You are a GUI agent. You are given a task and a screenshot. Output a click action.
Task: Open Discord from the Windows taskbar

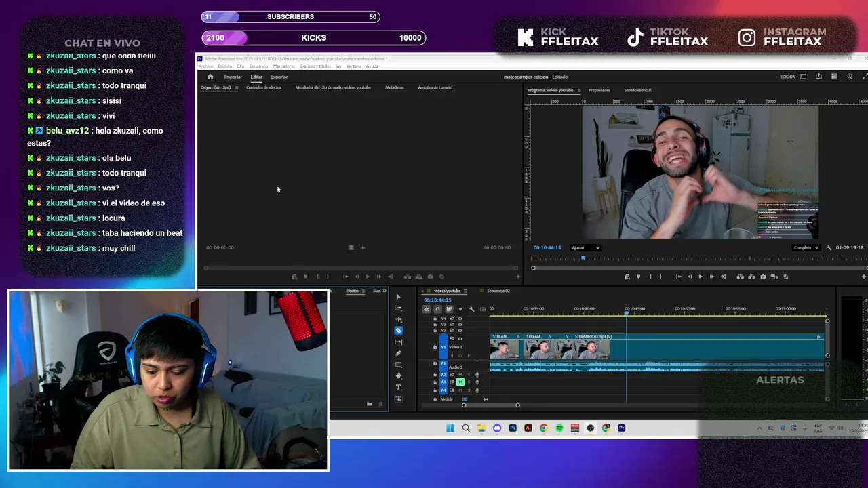click(497, 428)
